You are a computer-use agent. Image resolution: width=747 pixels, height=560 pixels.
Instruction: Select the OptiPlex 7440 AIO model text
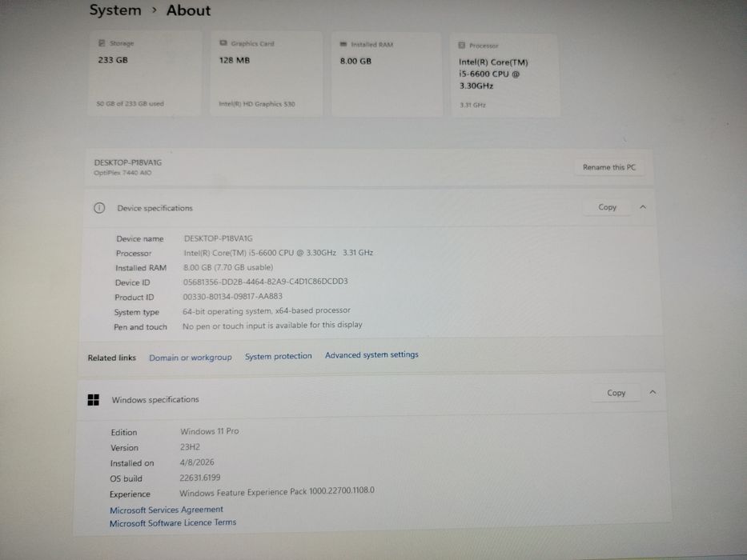[122, 173]
